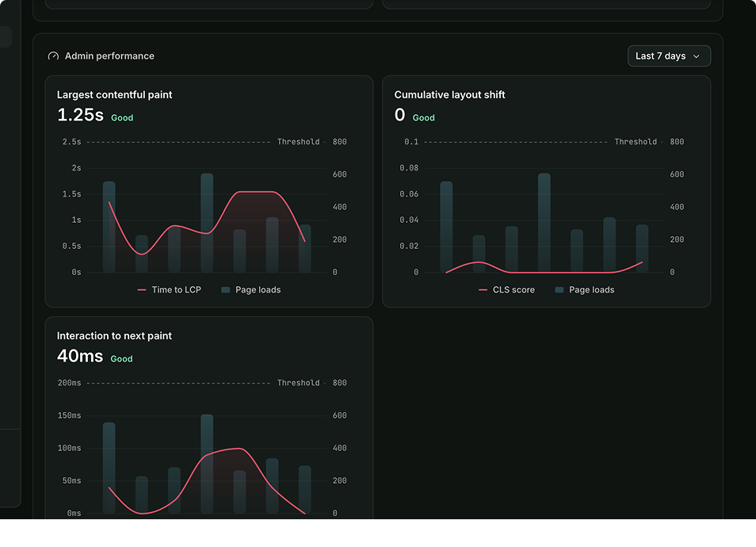Screen dimensions: 756x547
Task: Click the tallest page loads bar in CLS chart
Action: (544, 223)
